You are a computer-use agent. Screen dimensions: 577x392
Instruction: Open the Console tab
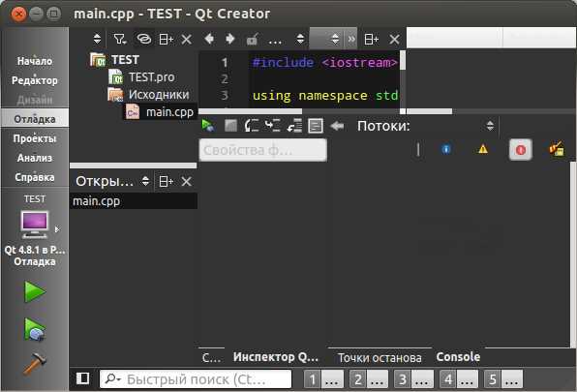click(x=458, y=357)
